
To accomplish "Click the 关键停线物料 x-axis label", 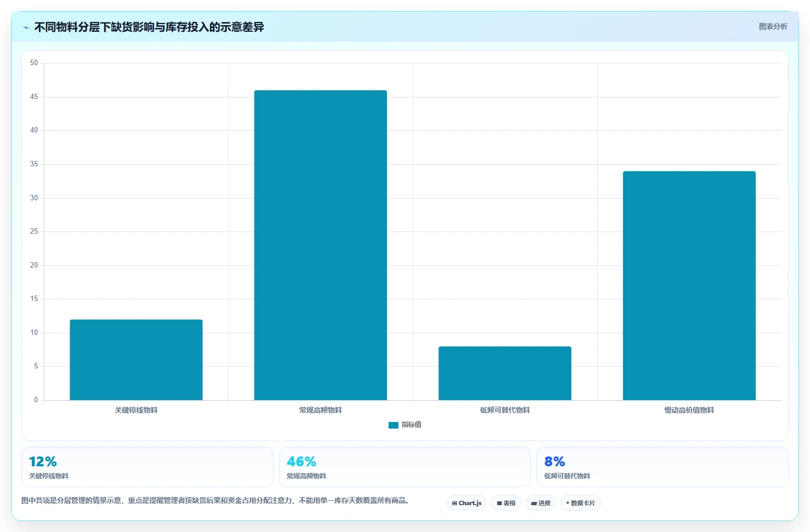I will pos(136,410).
